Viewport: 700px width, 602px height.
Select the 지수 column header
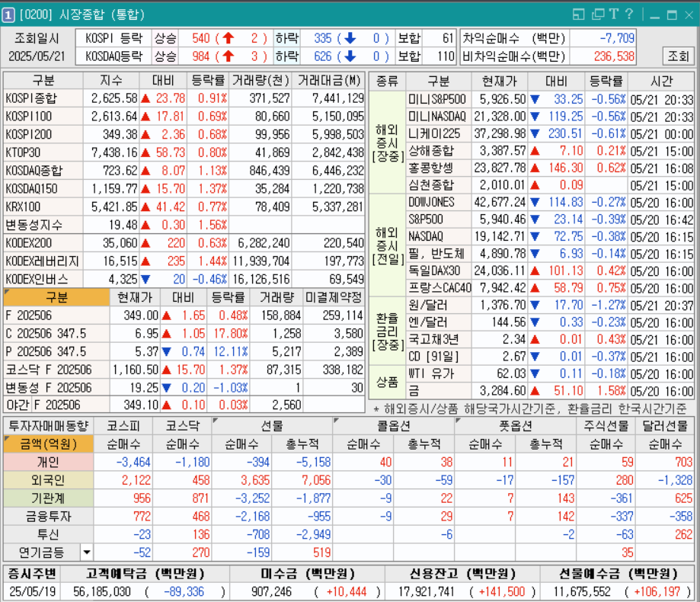point(110,80)
